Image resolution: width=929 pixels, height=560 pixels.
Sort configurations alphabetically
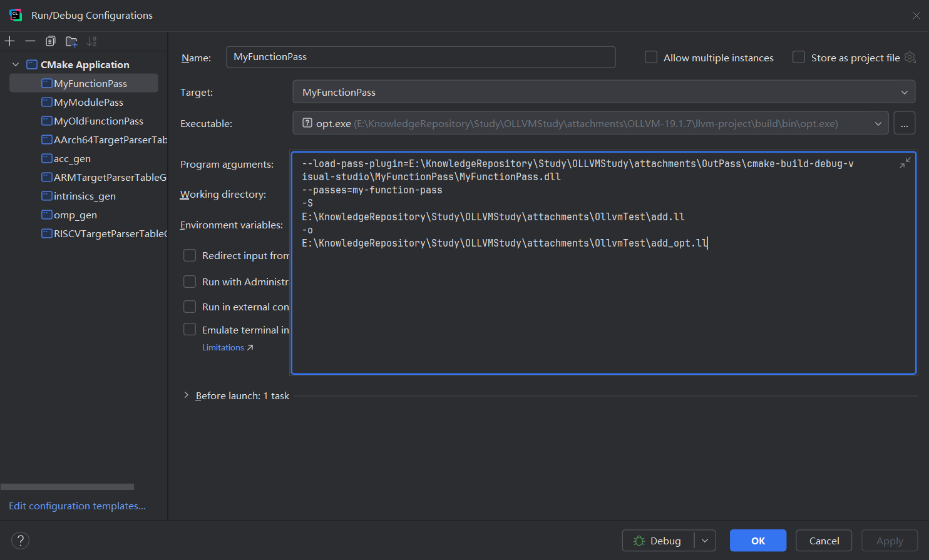coord(92,41)
